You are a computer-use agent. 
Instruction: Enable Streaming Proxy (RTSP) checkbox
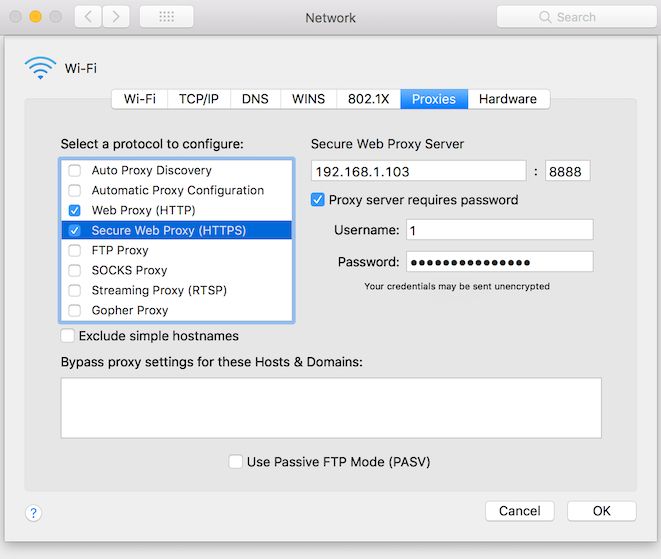point(75,290)
